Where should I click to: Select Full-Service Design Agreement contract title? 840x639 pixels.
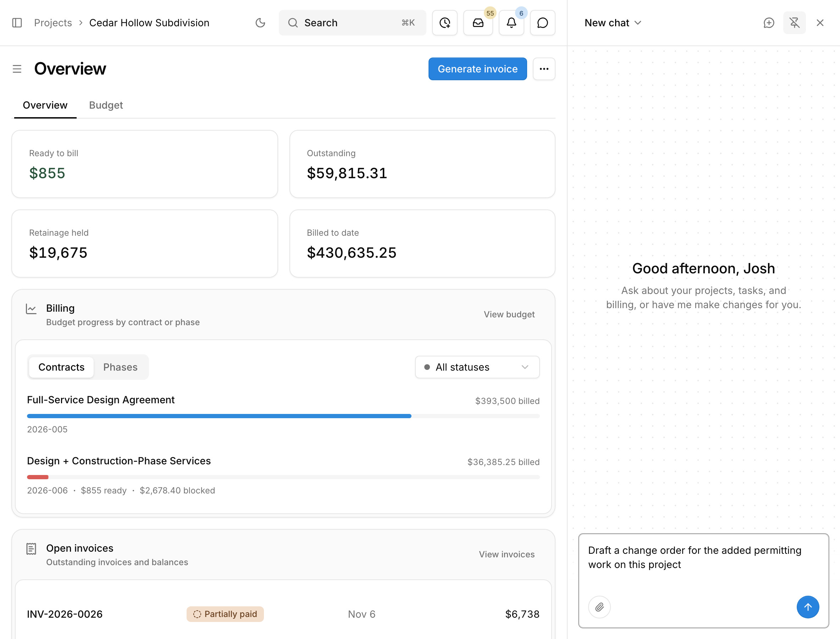[x=101, y=400]
